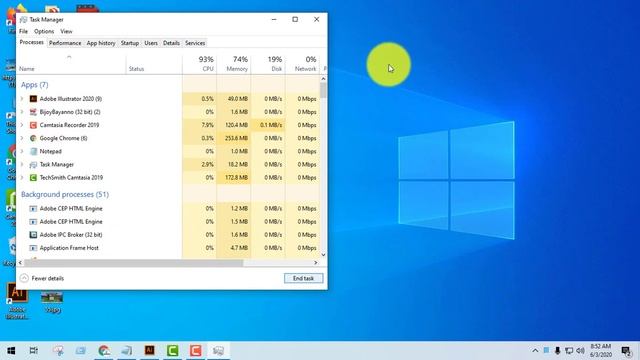Click the Adobe Illustrator 2020 process icon
640x360 pixels.
pos(33,99)
